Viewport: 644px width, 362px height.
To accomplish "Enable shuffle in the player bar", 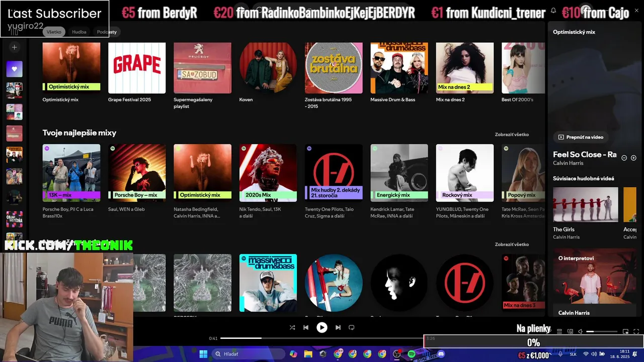I will [292, 327].
